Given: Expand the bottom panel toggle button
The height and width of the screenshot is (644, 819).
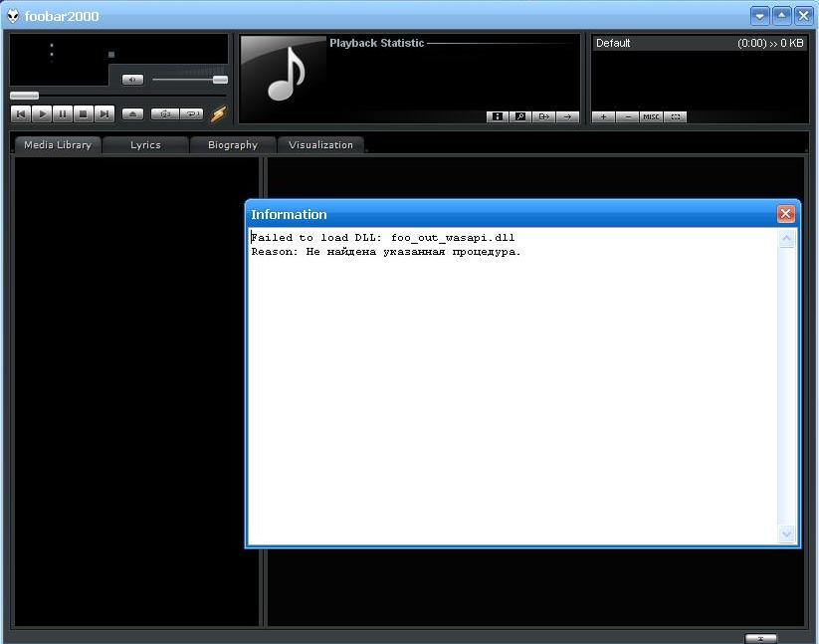Looking at the screenshot, I should pyautogui.click(x=760, y=638).
